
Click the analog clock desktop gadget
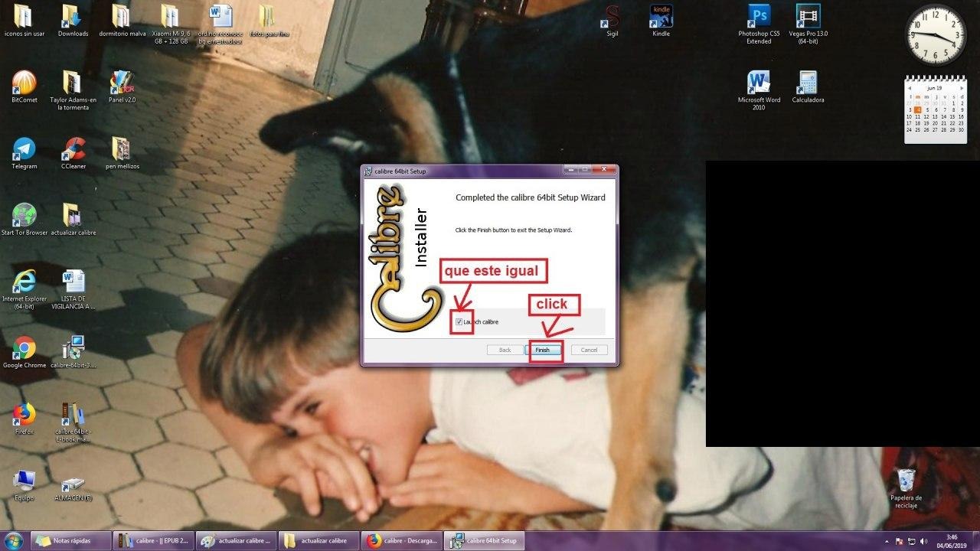click(934, 35)
